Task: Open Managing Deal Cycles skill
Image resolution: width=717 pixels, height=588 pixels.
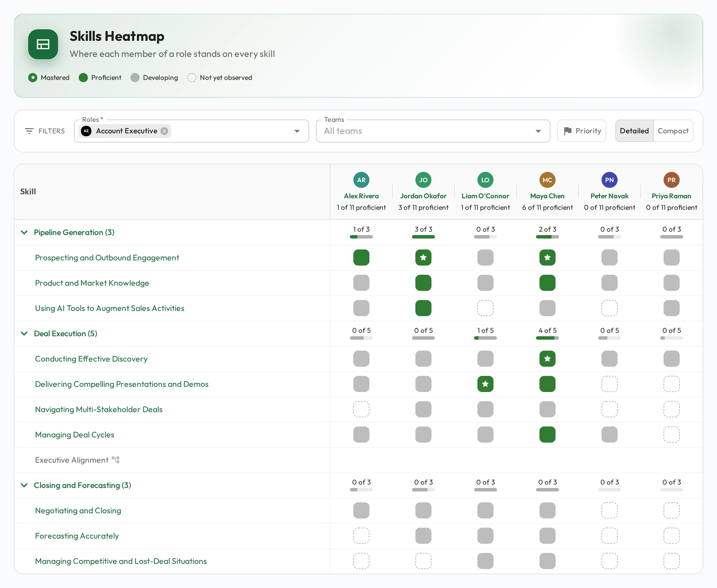Action: click(75, 435)
